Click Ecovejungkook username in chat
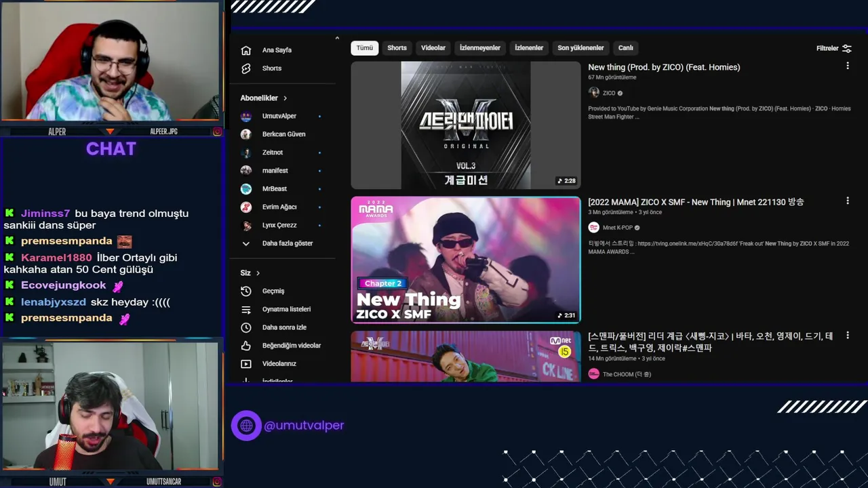868x488 pixels. point(64,286)
